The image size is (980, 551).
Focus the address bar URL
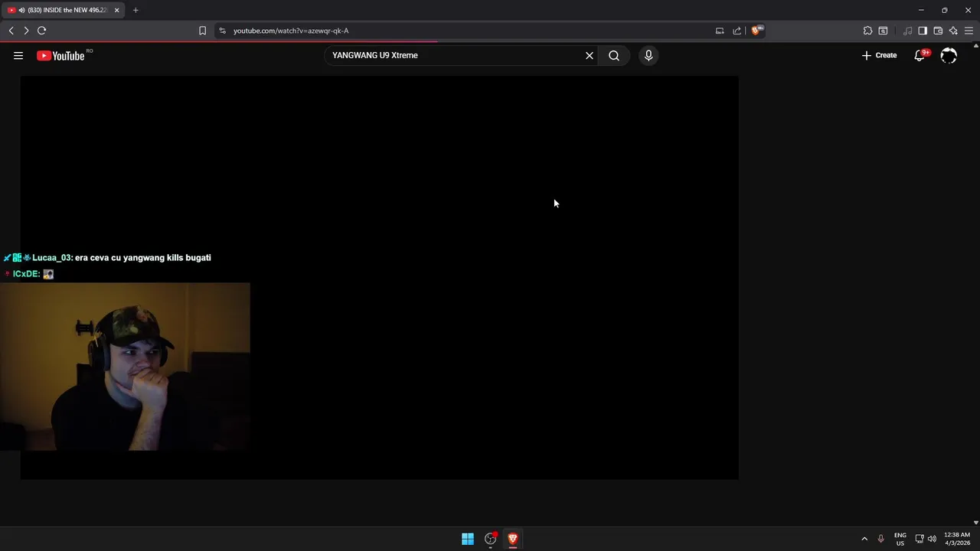[291, 31]
